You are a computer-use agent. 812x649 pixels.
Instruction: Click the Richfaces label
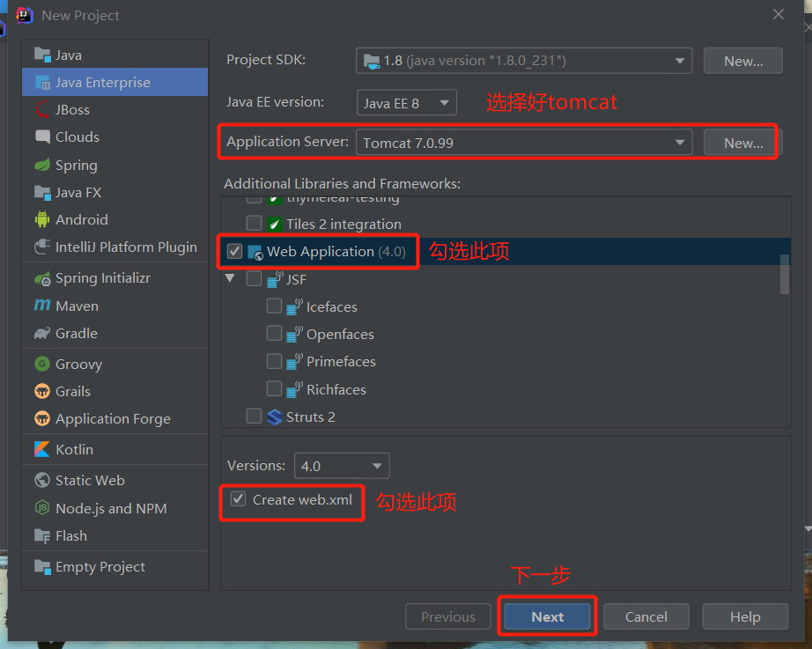(x=336, y=389)
